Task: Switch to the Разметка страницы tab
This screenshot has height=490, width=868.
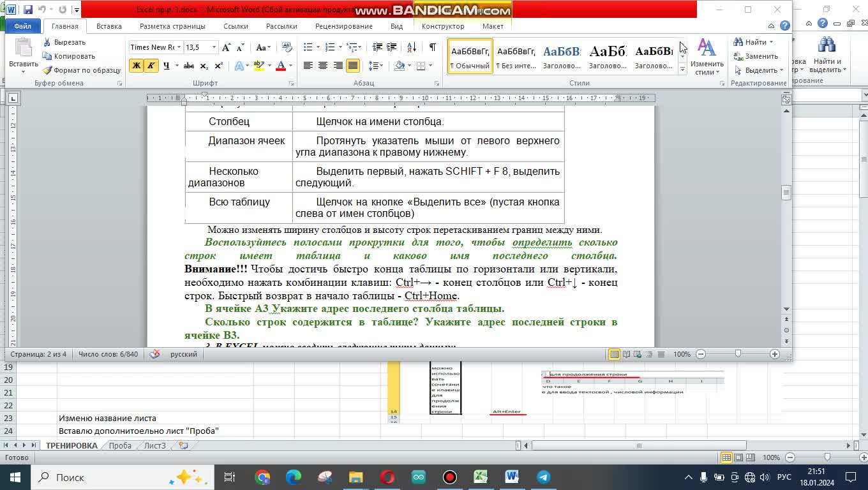Action: coord(172,26)
